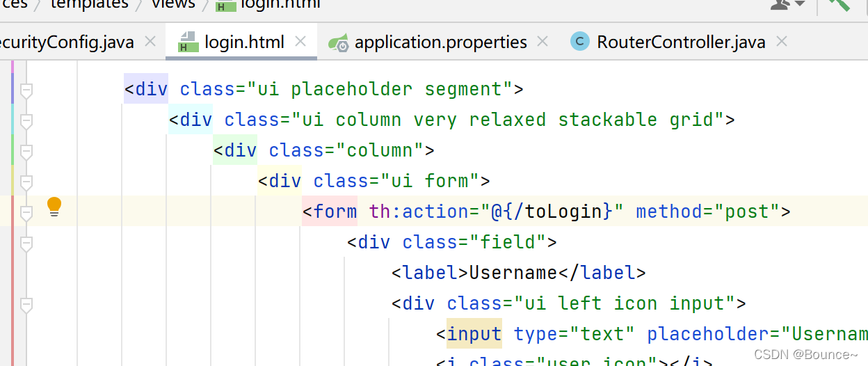Open the user account dropdown icon
This screenshot has height=366, width=868.
pyautogui.click(x=788, y=3)
